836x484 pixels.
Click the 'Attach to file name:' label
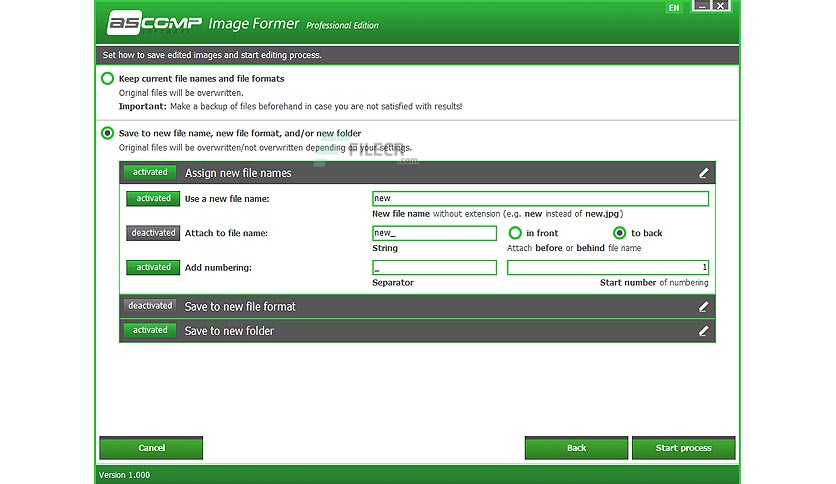coord(226,233)
